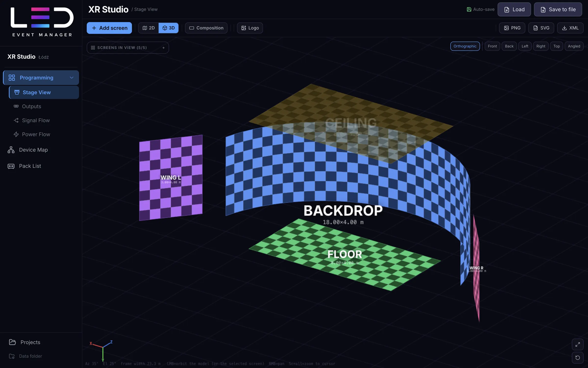This screenshot has height=368, width=588.
Task: Export the stage as PNG
Action: 512,28
